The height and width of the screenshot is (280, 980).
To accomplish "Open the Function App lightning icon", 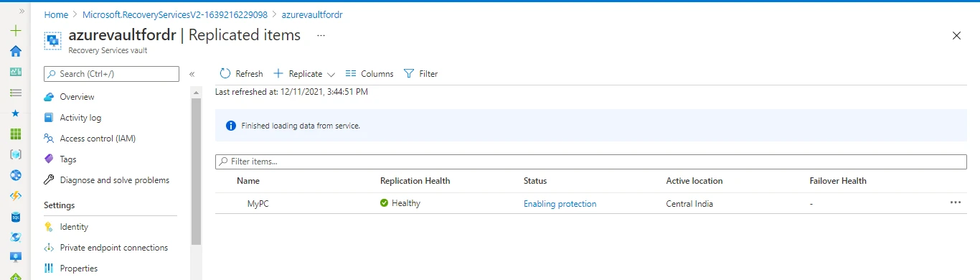I will click(x=16, y=196).
